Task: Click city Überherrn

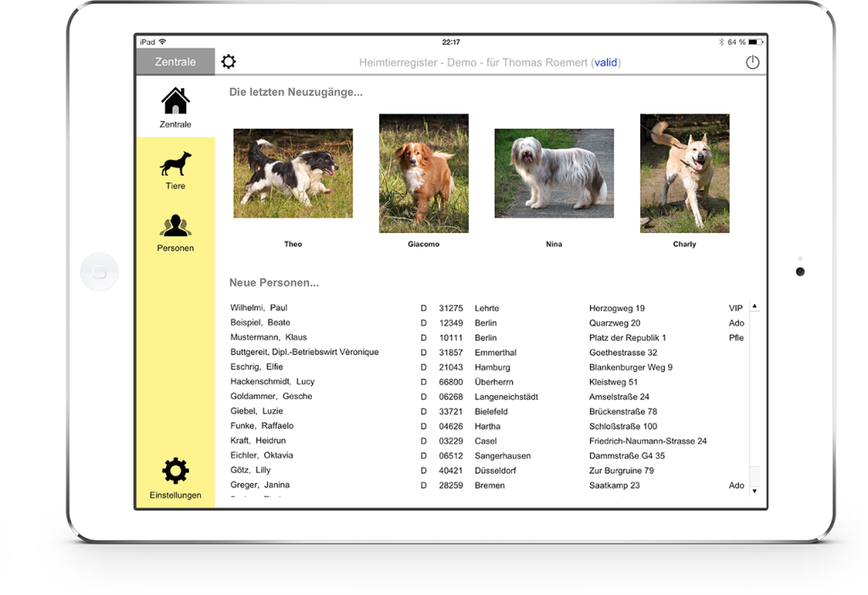Action: click(494, 382)
